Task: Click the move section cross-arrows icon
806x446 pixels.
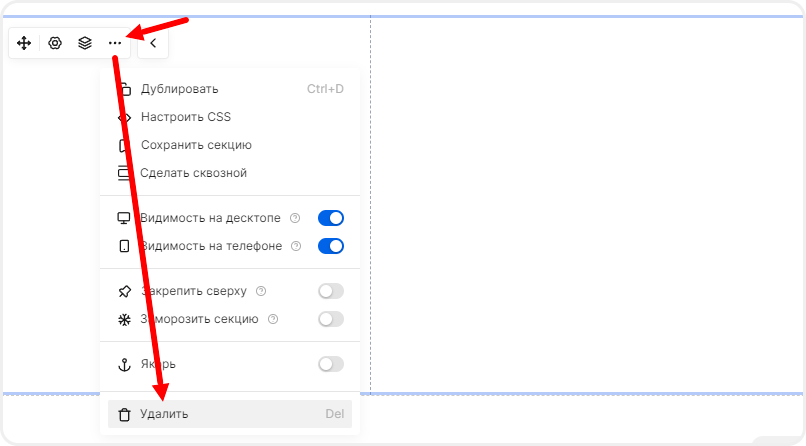Action: click(24, 44)
